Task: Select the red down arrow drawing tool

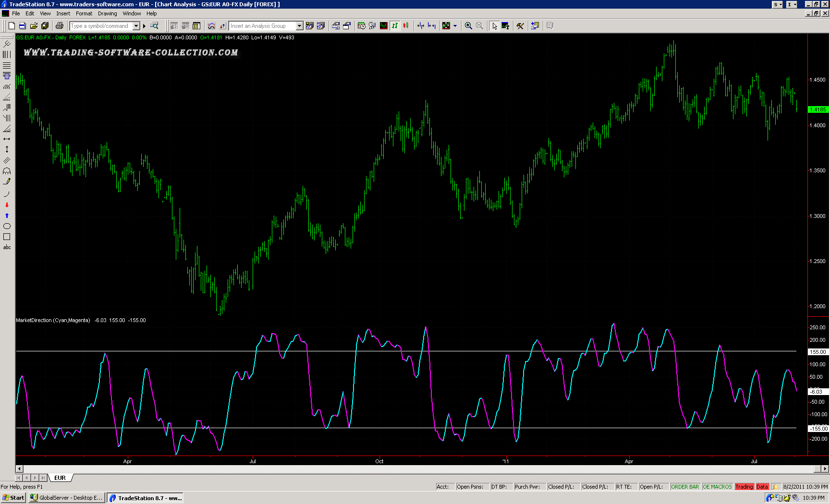Action: point(7,205)
